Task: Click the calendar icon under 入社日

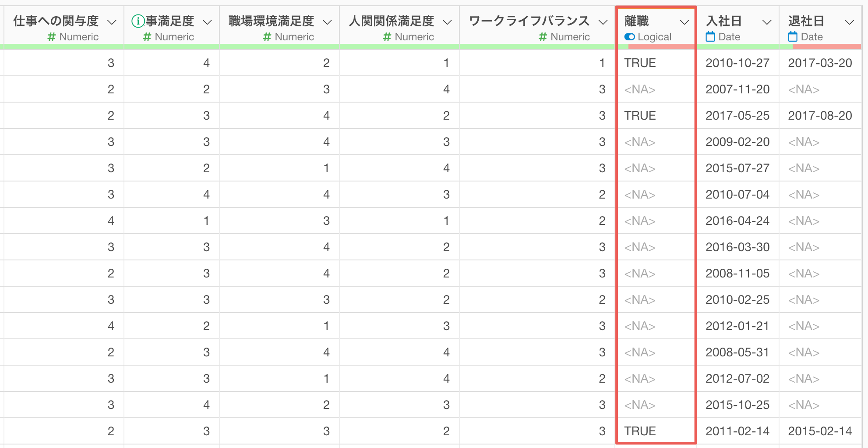Action: (x=710, y=37)
